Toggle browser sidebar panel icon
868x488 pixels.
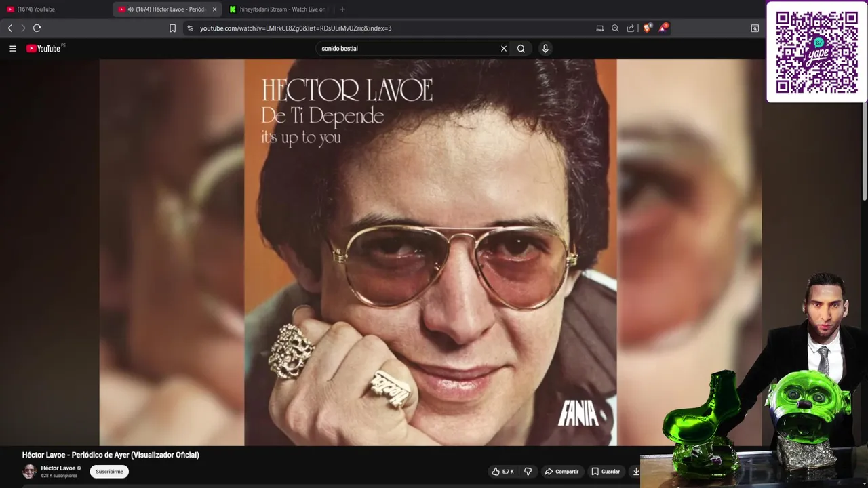tap(755, 28)
